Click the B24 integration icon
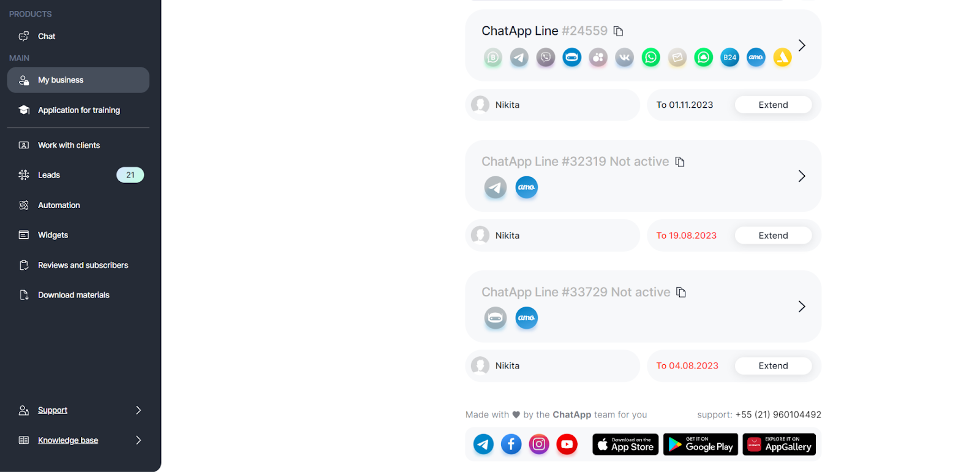Screen dimensions: 980x472 click(x=729, y=58)
